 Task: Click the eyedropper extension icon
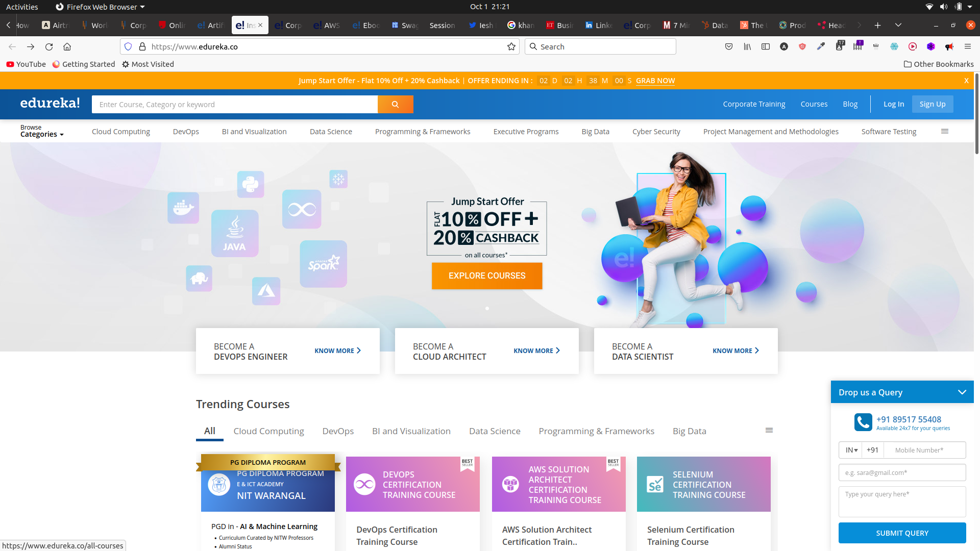[x=821, y=46]
